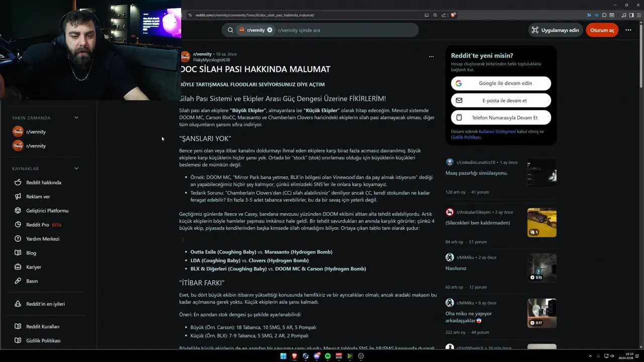The height and width of the screenshot is (362, 644).
Task: Click the Maaş pazarlığı post thumbnail
Action: point(542,172)
